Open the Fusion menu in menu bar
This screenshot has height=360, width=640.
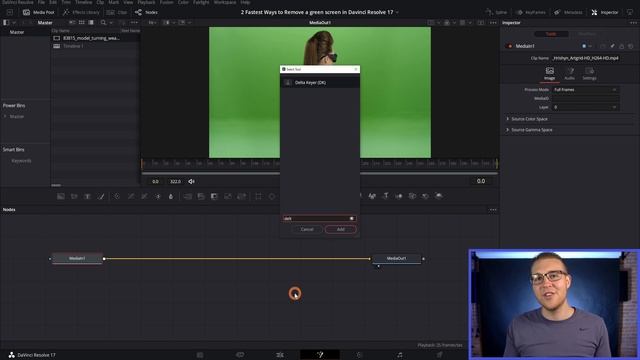click(167, 2)
